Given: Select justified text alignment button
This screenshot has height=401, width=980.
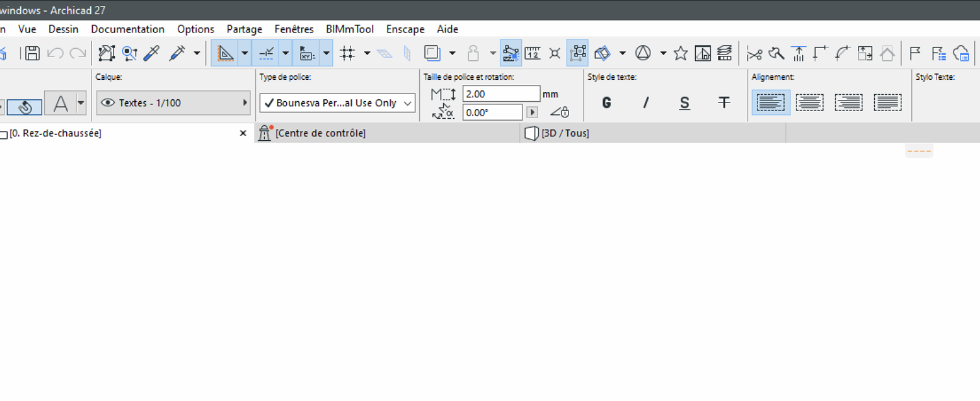Looking at the screenshot, I should click(888, 103).
